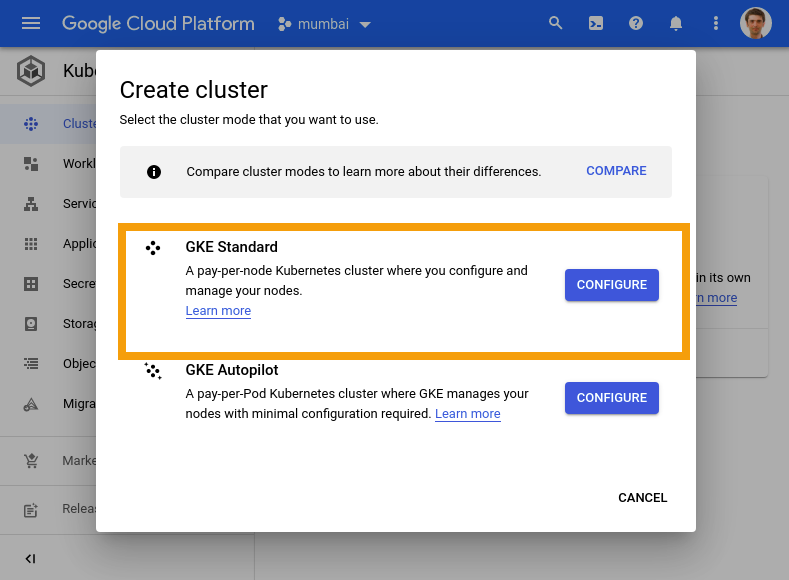Open Learn more under GKE Standard
789x580 pixels.
point(218,311)
